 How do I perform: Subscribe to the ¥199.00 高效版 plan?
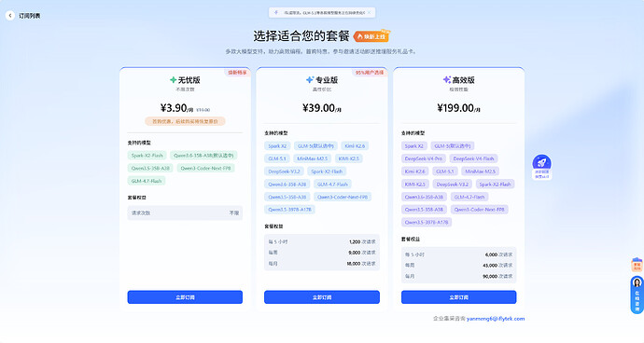[459, 297]
